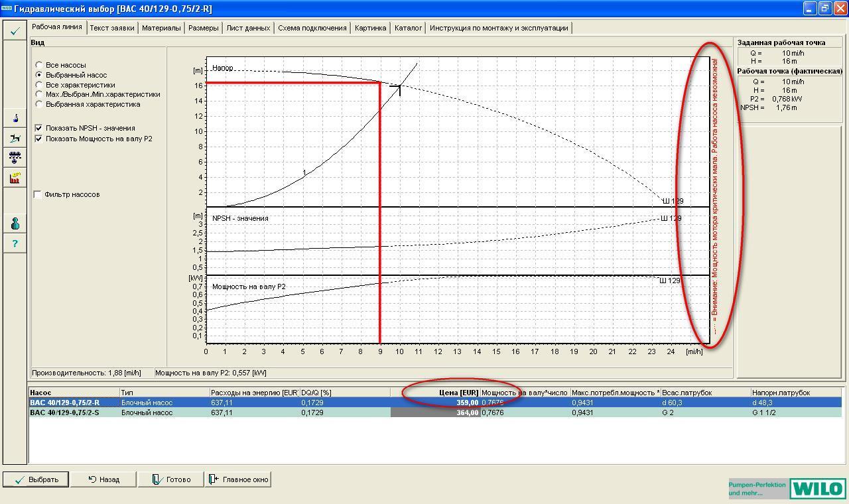The height and width of the screenshot is (504, 849).
Task: Click the 'Напор' chart label
Action: (222, 68)
